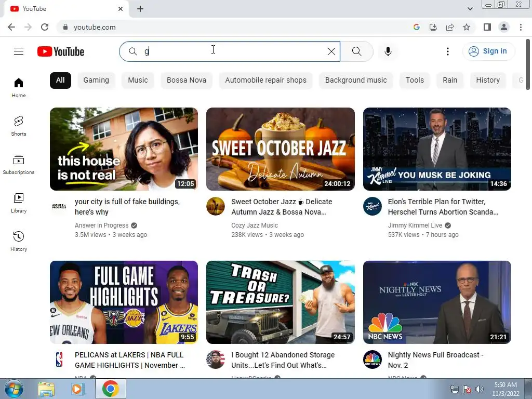Open Windows Explorer from the taskbar
Viewport: 532px width, 399px height.
click(x=46, y=389)
